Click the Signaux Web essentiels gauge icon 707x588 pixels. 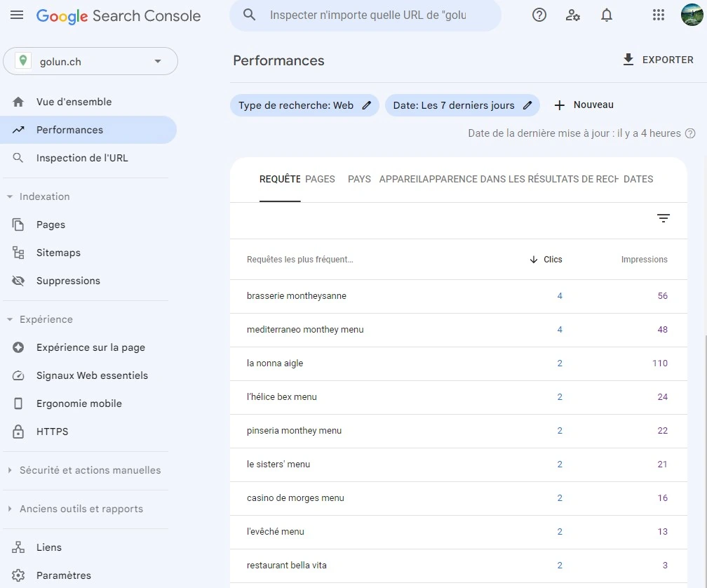click(18, 375)
